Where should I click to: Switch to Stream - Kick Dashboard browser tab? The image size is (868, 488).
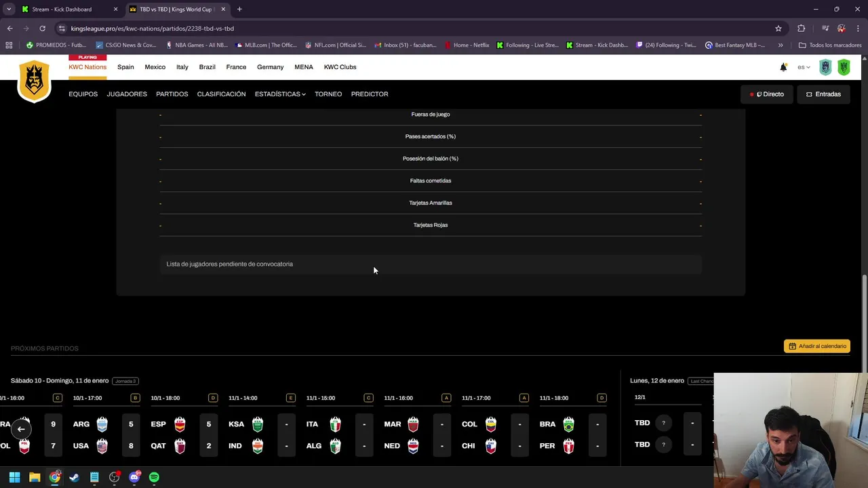[x=68, y=9]
